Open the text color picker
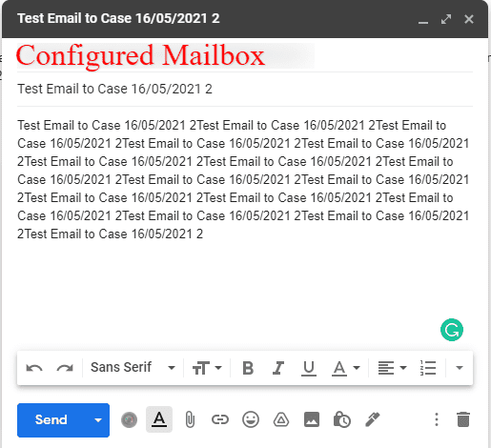491x448 pixels. (x=345, y=368)
